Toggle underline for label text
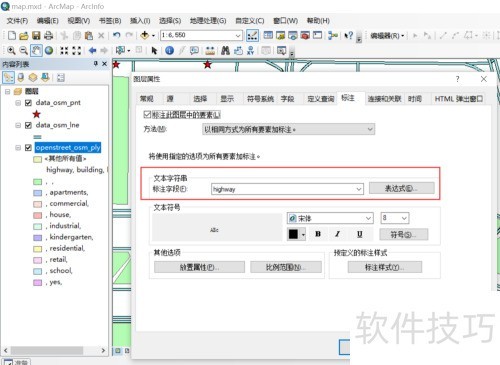 pyautogui.click(x=359, y=234)
